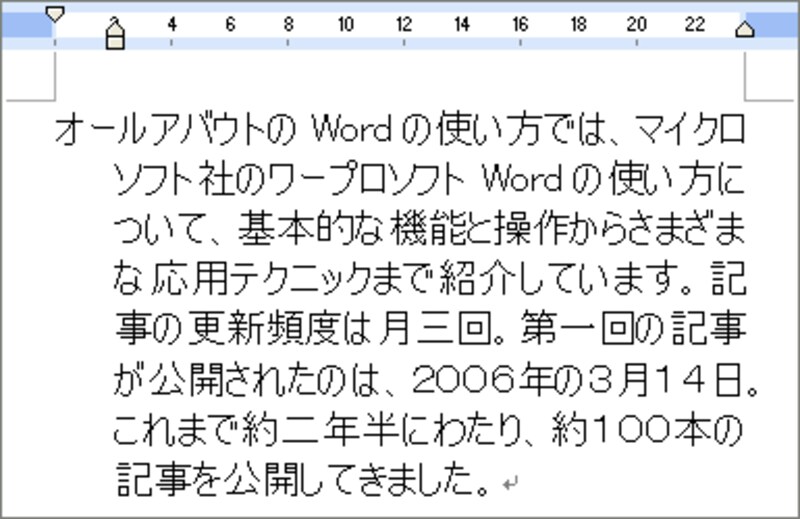Click ruler position labeled 20
The width and height of the screenshot is (800, 519).
pos(636,24)
